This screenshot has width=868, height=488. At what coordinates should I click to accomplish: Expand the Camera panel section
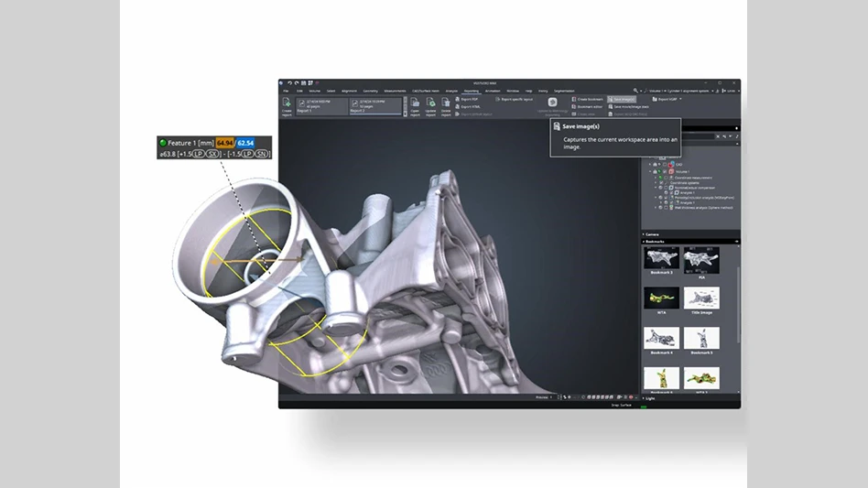click(x=652, y=234)
